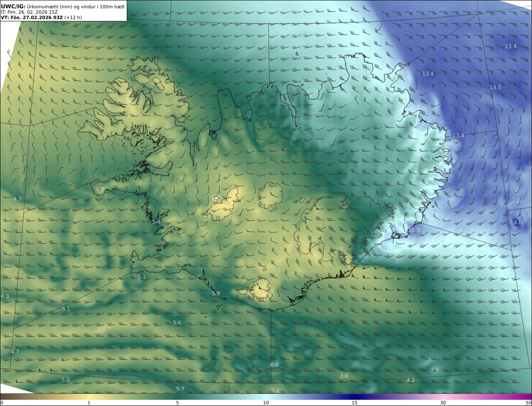Click the 5.7 value label
The height and width of the screenshot is (406, 532).
tap(180, 389)
